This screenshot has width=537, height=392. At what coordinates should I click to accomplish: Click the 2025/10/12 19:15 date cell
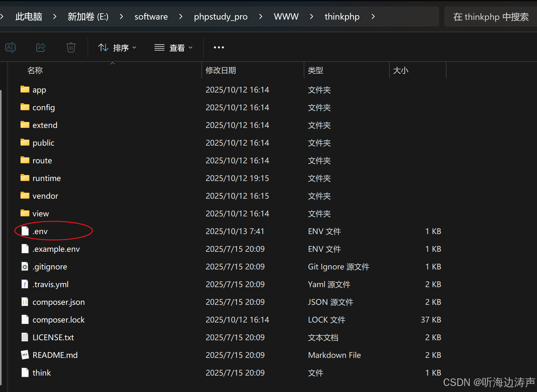point(238,178)
